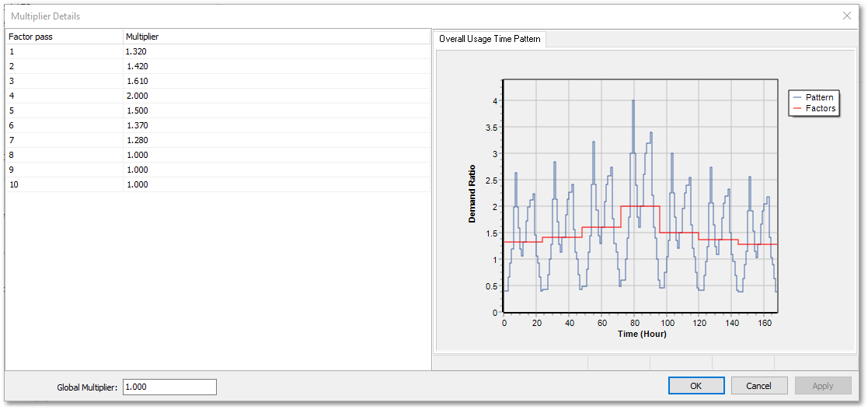This screenshot has width=868, height=410.
Task: Click the Global Multiplier label
Action: point(87,387)
